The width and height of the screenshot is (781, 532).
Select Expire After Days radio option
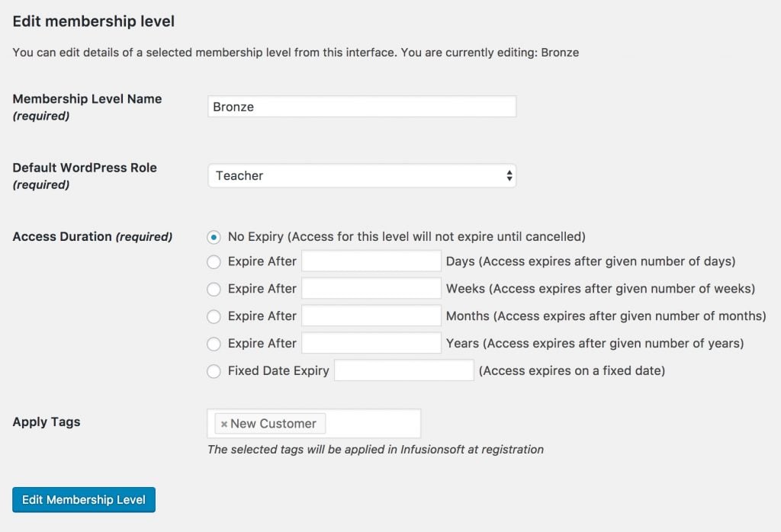214,261
